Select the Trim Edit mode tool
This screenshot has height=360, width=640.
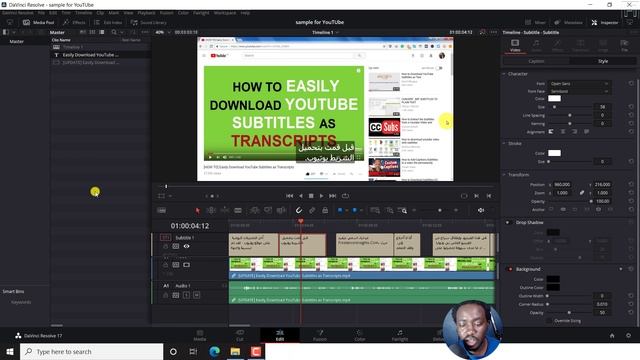[211, 211]
